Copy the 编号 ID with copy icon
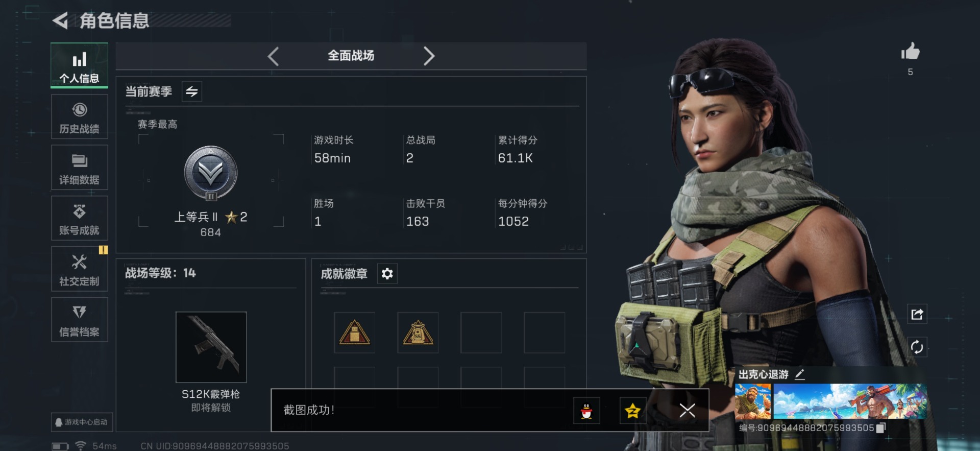Screen dimensions: 980x451 [880, 428]
